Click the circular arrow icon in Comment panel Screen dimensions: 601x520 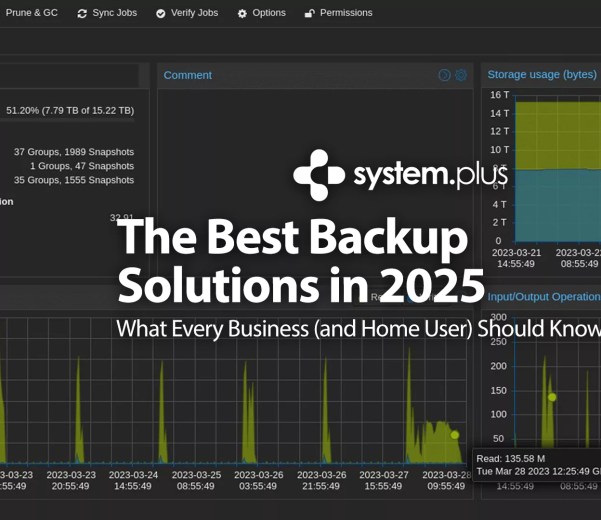[444, 75]
